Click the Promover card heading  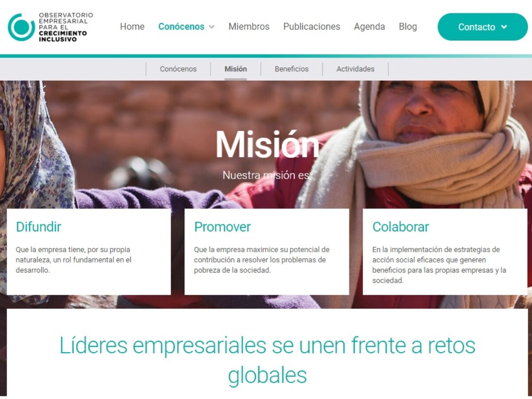pos(223,227)
